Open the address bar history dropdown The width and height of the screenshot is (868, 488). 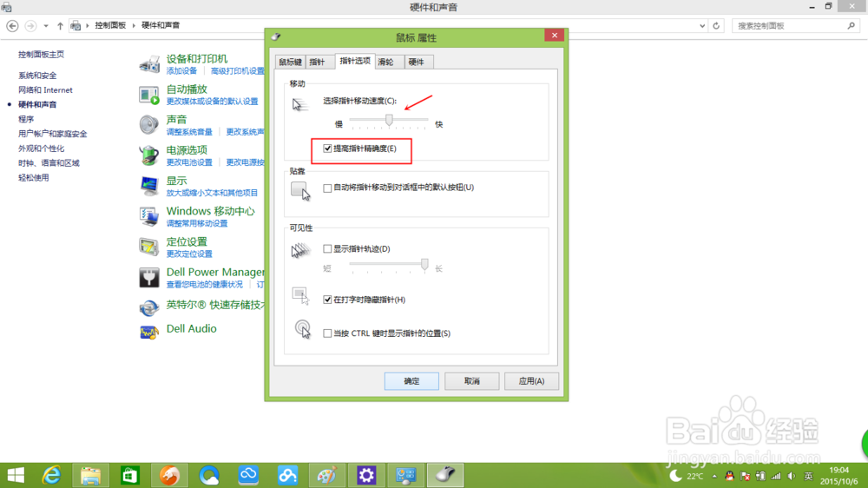702,25
